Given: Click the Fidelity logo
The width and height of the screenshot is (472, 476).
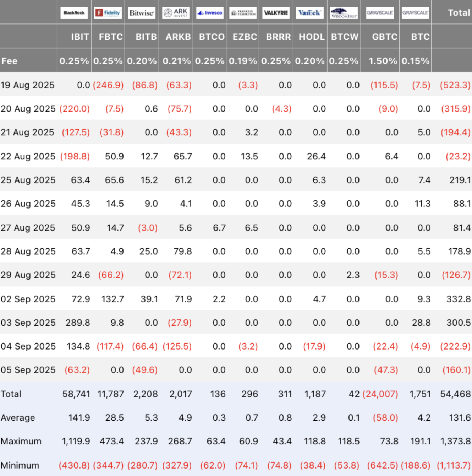Looking at the screenshot, I should click(108, 13).
